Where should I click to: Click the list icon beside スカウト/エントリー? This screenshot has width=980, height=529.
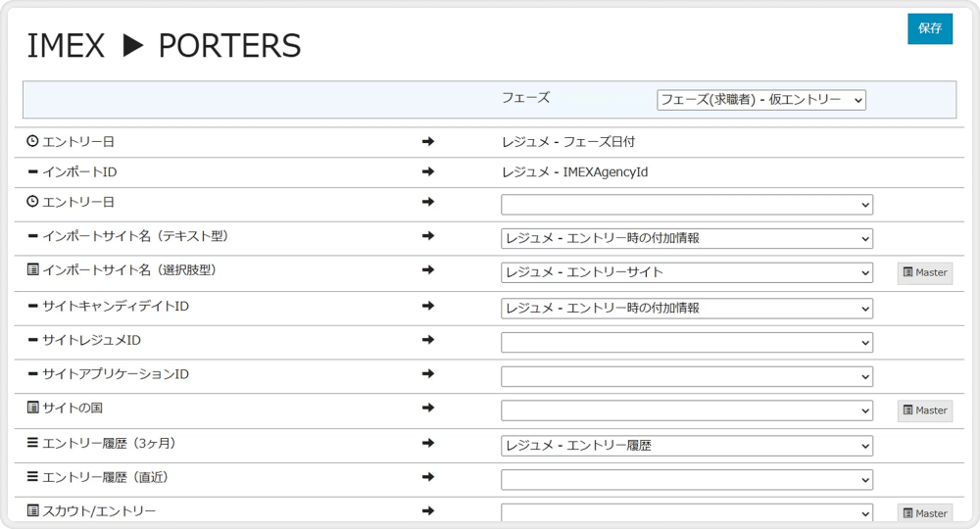point(32,511)
